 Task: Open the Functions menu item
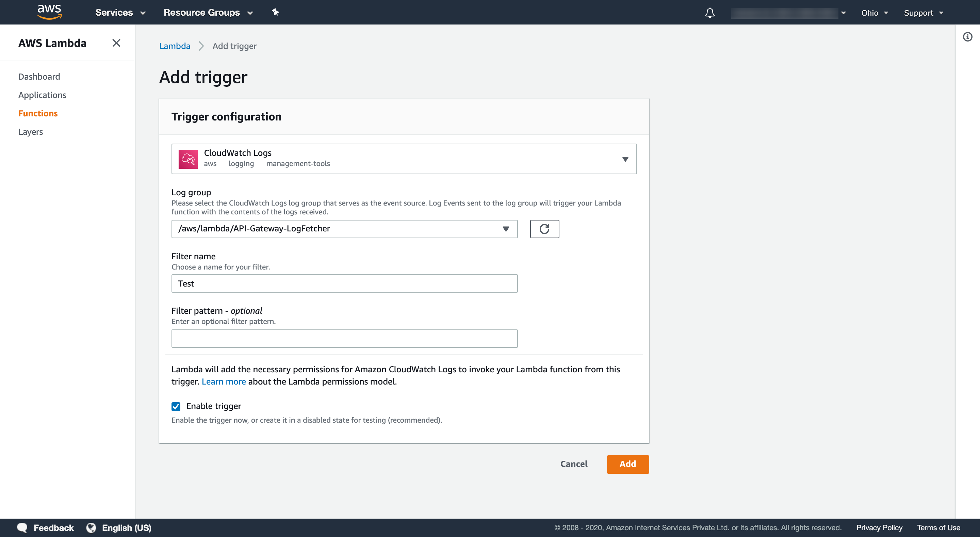[38, 113]
